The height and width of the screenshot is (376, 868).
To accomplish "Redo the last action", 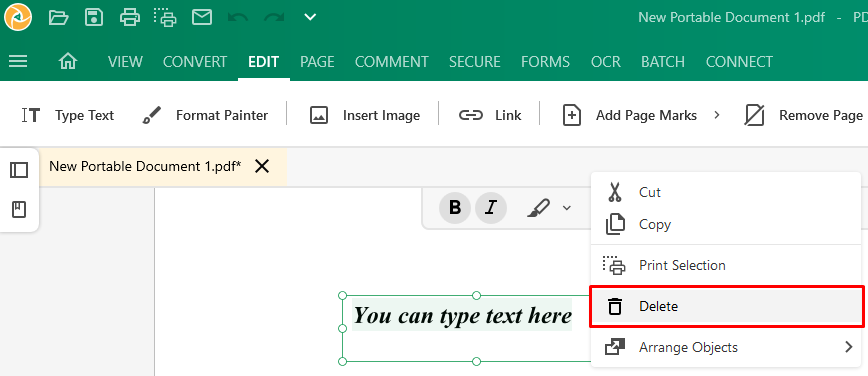I will pos(273,18).
